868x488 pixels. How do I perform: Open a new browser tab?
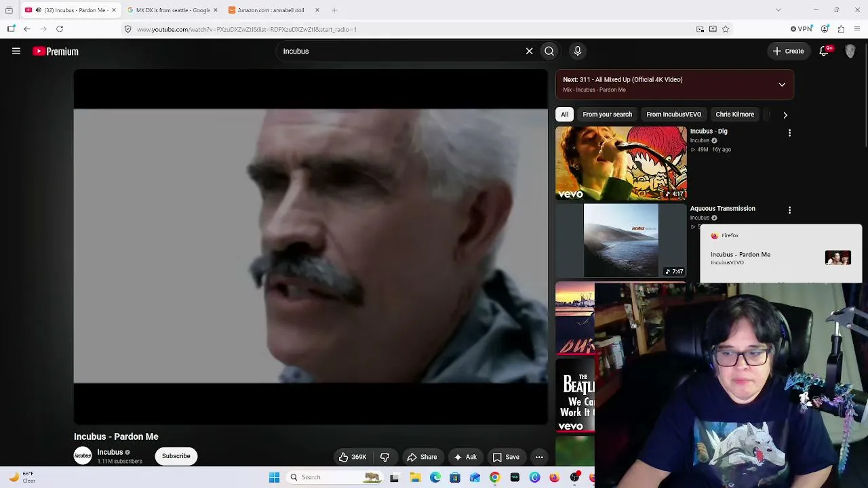point(334,10)
